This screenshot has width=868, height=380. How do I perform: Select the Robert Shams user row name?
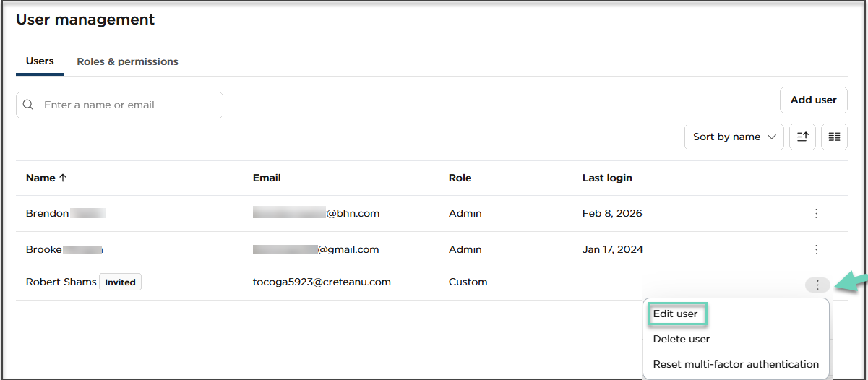(x=61, y=282)
